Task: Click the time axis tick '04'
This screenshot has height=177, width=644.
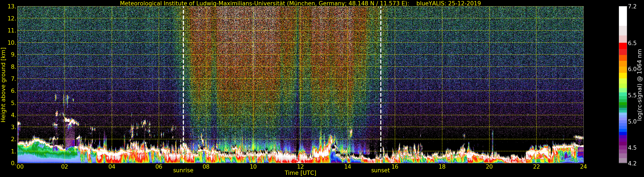Action: (x=112, y=166)
